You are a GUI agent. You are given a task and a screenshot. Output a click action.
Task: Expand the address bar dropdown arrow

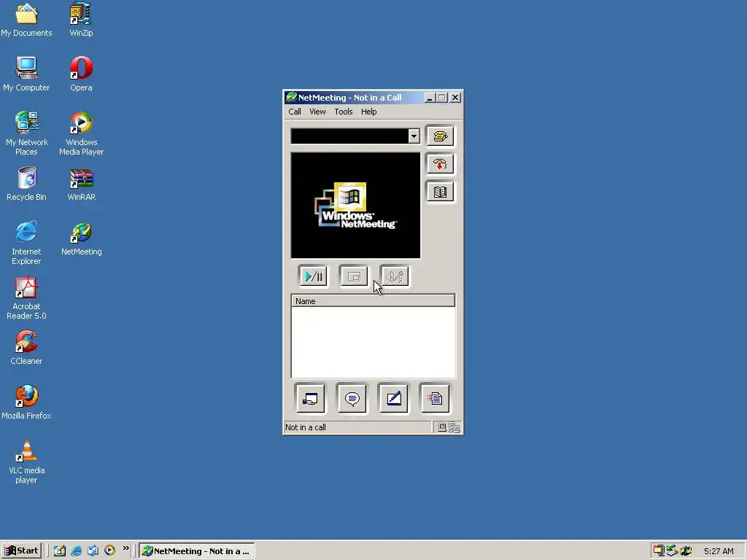(x=414, y=136)
